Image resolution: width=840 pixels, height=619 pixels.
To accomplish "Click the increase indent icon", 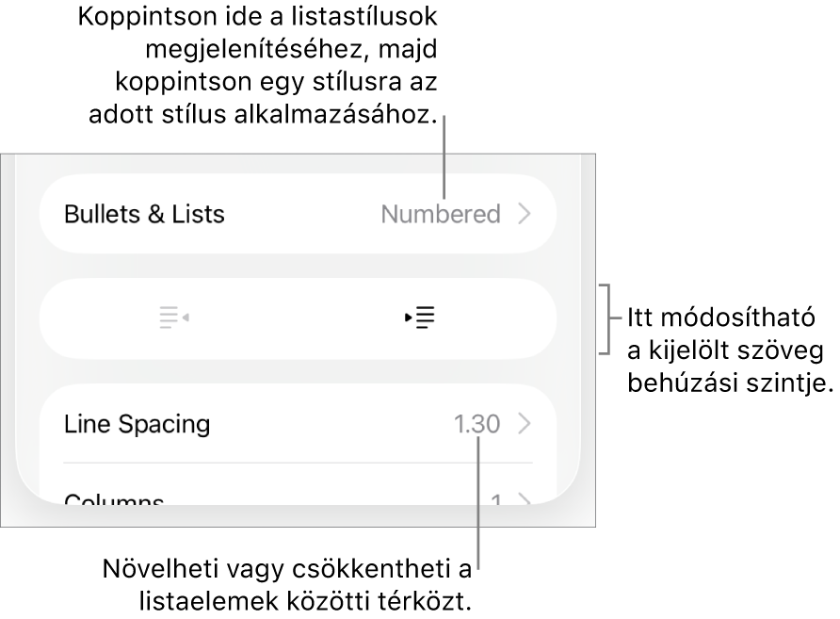I will click(x=420, y=318).
